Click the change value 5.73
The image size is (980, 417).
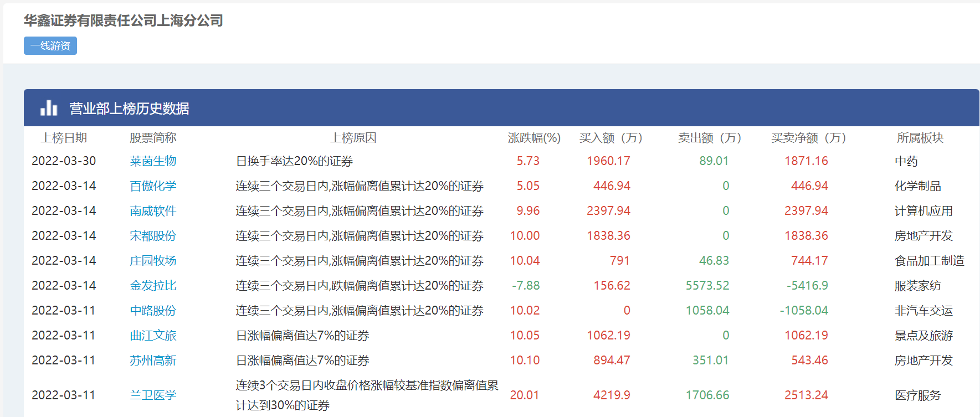pyautogui.click(x=528, y=161)
